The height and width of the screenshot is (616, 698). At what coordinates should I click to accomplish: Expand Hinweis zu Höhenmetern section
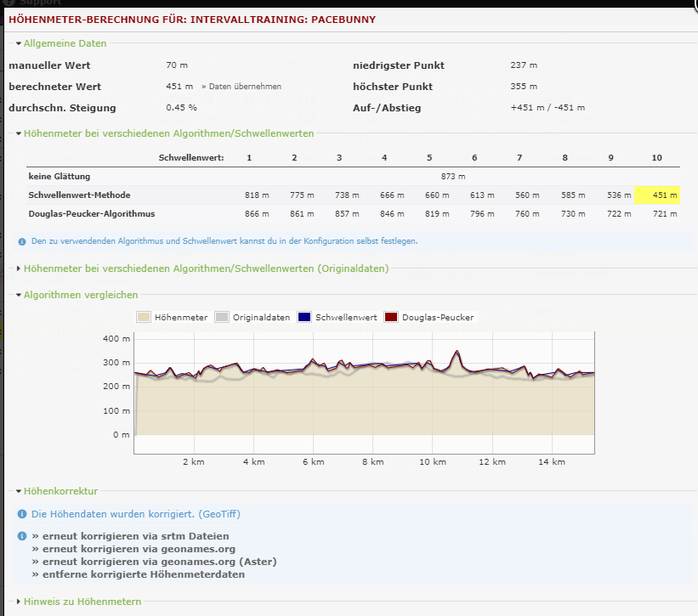tap(82, 602)
